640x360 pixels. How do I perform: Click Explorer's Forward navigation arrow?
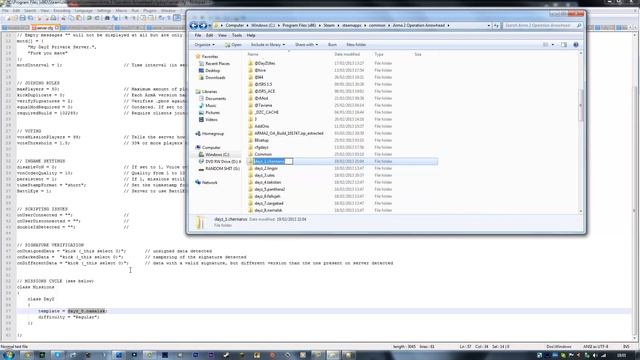click(x=203, y=26)
